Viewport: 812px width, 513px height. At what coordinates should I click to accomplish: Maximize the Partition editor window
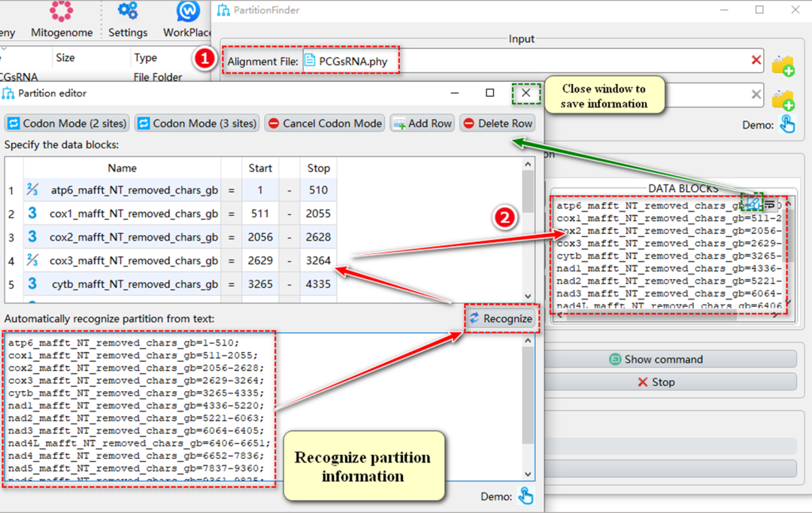490,93
